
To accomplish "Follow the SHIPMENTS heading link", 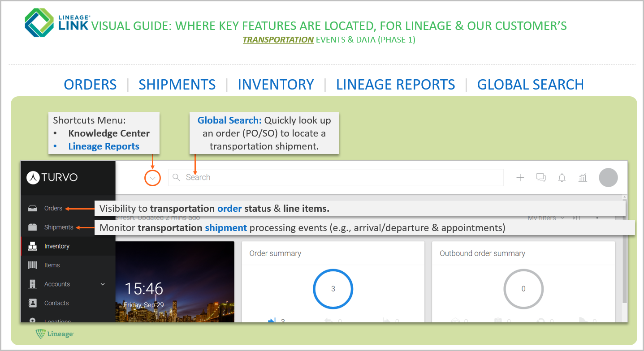I will (177, 85).
